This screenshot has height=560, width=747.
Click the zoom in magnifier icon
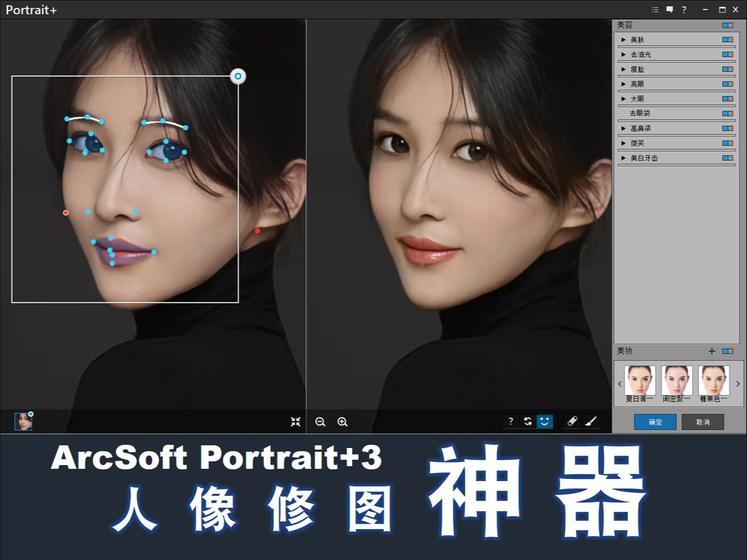click(342, 422)
